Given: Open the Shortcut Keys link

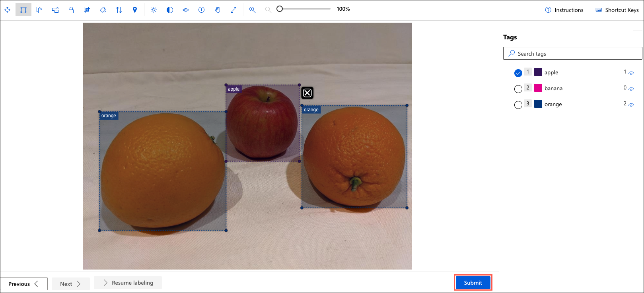Looking at the screenshot, I should [622, 10].
